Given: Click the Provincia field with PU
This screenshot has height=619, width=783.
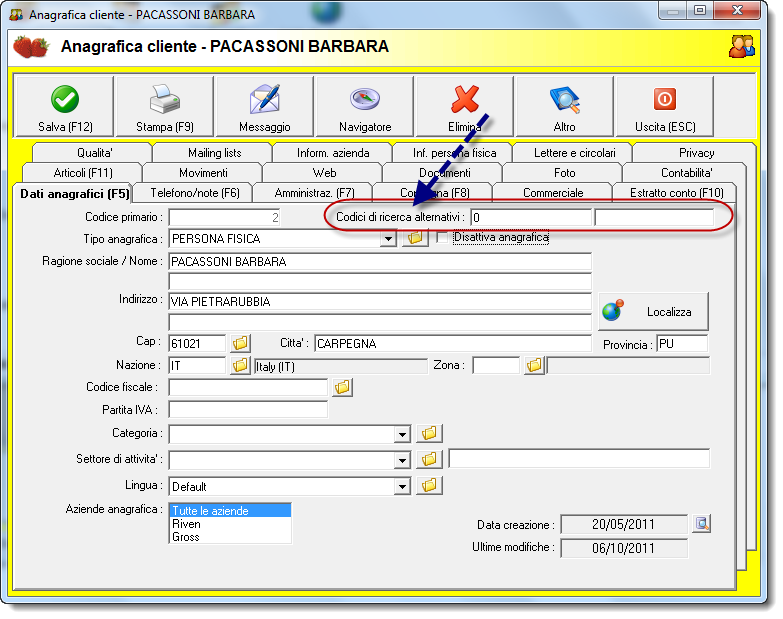Looking at the screenshot, I should [682, 343].
